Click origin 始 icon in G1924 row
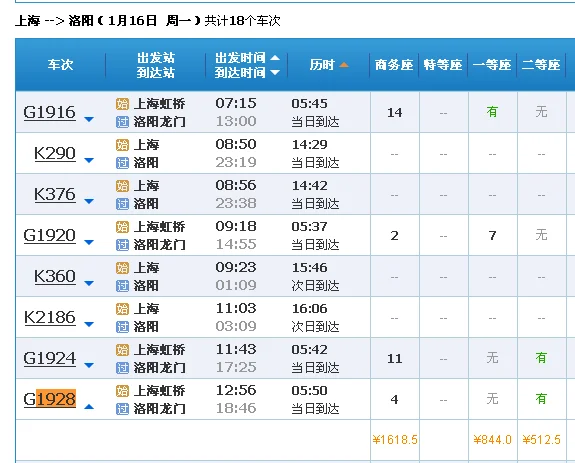575x463 pixels. tap(122, 350)
